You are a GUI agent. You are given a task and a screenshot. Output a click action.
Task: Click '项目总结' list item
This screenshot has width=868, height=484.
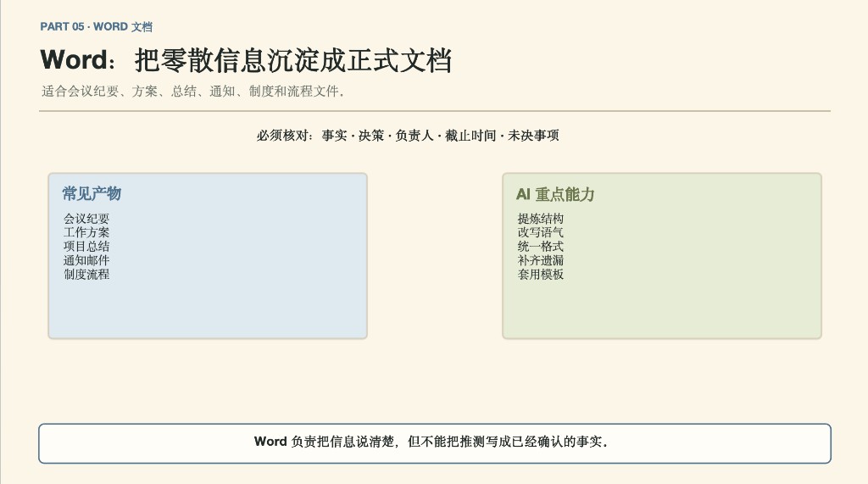(86, 247)
